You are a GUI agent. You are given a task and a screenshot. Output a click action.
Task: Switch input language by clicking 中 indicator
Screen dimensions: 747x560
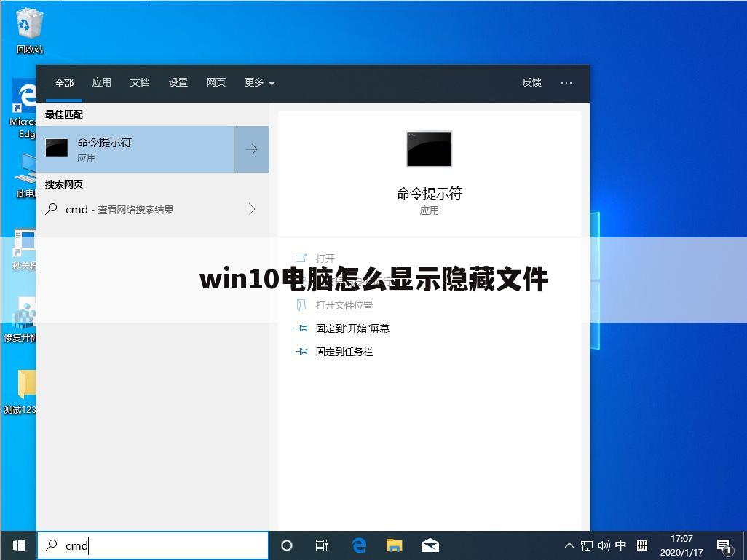point(621,545)
